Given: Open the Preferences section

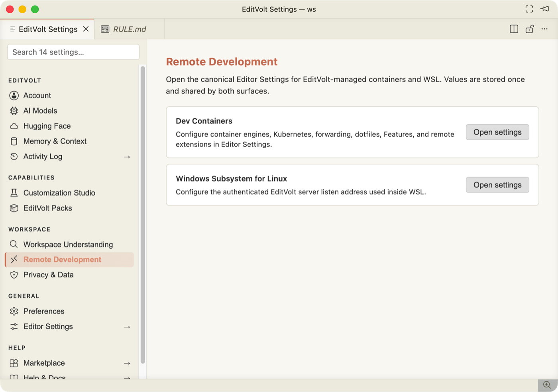Looking at the screenshot, I should (69, 311).
